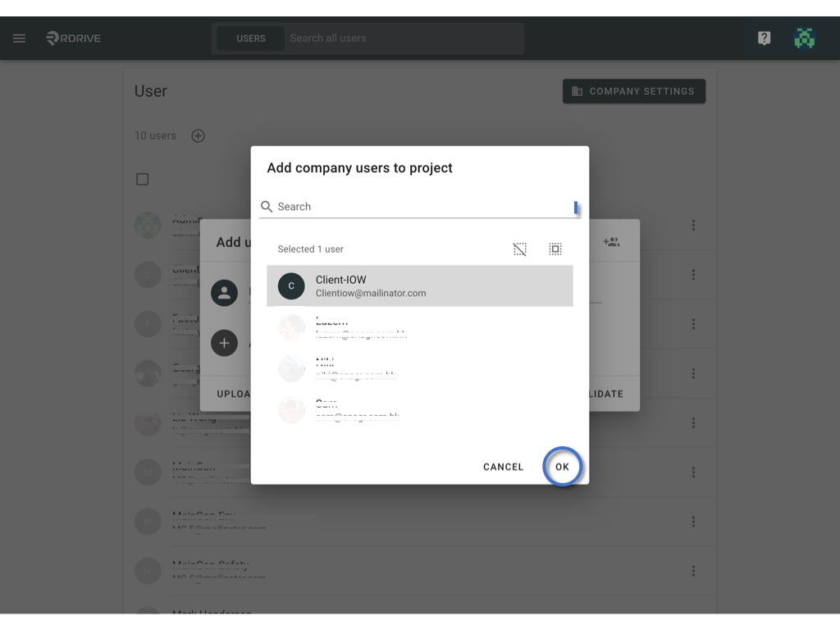This screenshot has height=630, width=840.
Task: Open the help question mark icon
Action: [764, 38]
